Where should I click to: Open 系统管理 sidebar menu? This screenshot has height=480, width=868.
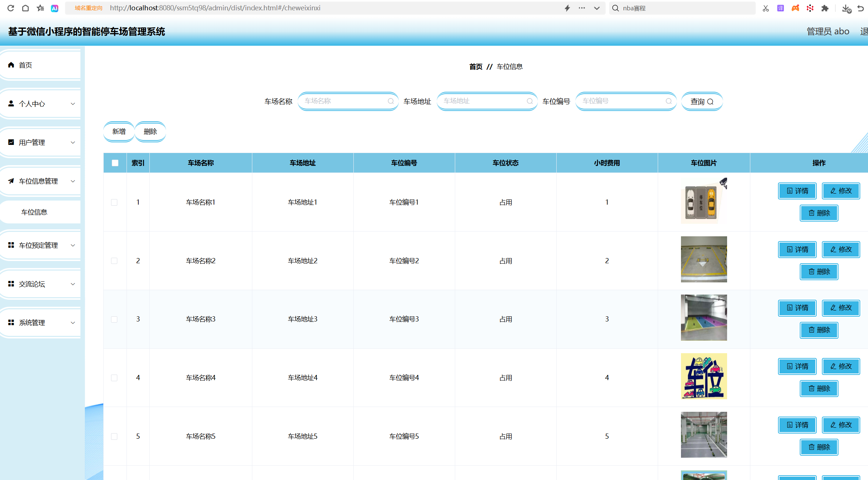click(40, 323)
